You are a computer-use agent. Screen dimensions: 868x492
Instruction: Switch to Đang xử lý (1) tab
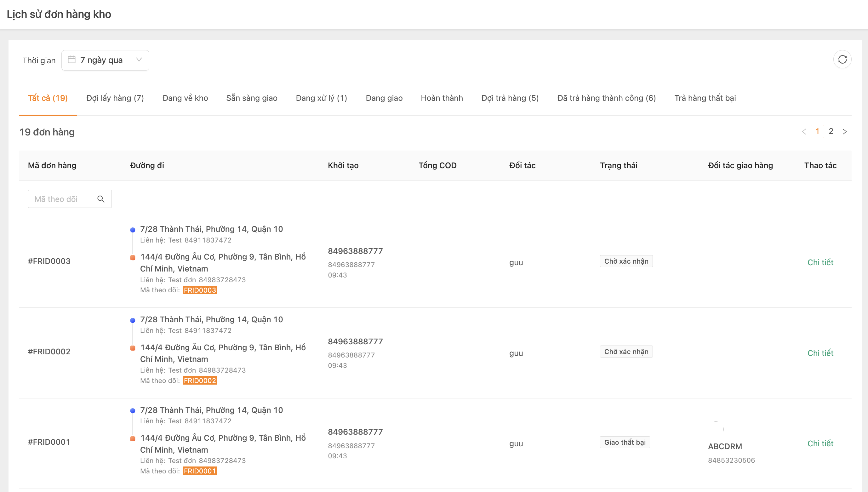click(321, 98)
